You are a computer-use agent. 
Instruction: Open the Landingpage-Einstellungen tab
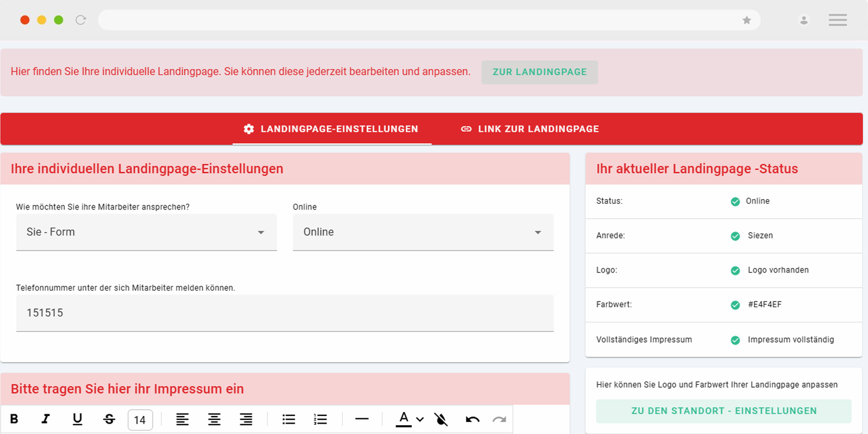tap(332, 129)
